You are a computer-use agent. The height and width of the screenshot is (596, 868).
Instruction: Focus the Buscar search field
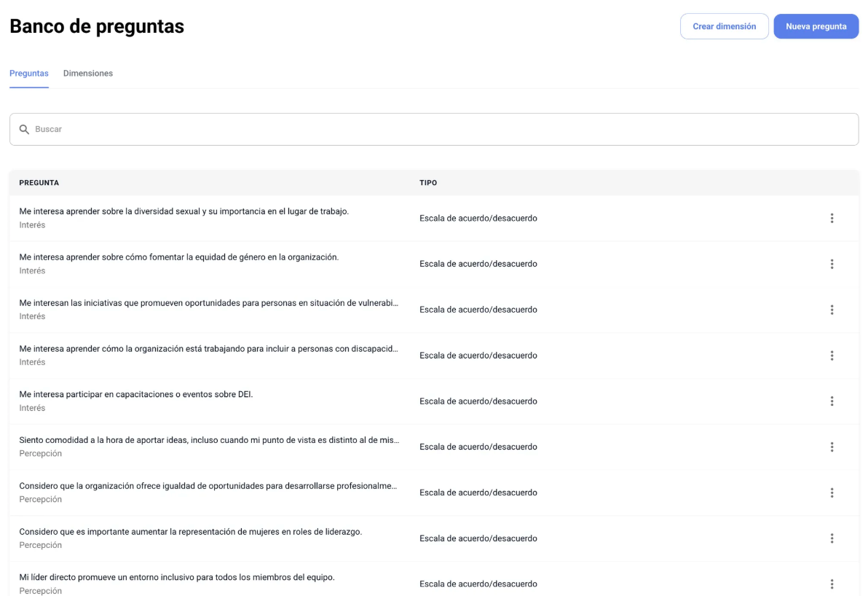(437, 129)
